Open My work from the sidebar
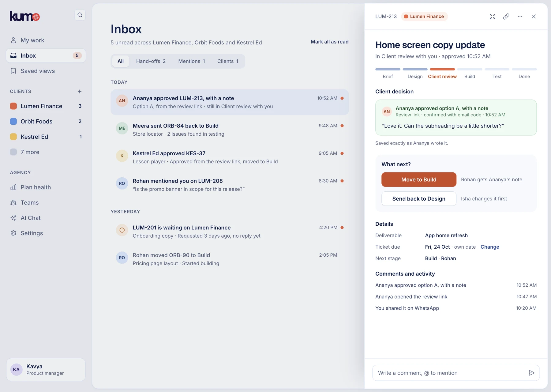This screenshot has width=551, height=392. pos(46,40)
